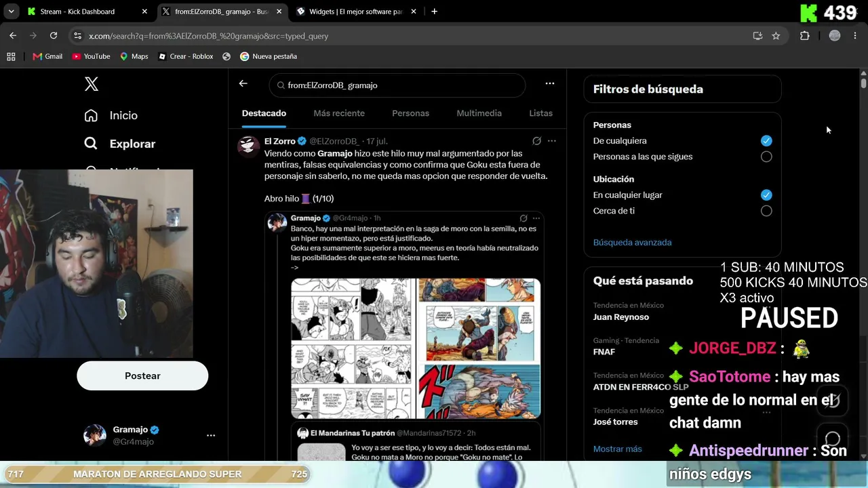This screenshot has height=488, width=868.
Task: Open the Gramajo account switcher
Action: pos(150,436)
